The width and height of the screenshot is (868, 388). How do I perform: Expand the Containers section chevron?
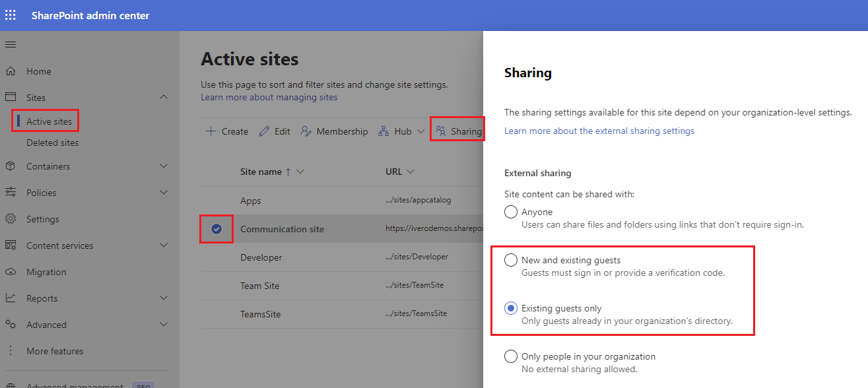[x=164, y=166]
